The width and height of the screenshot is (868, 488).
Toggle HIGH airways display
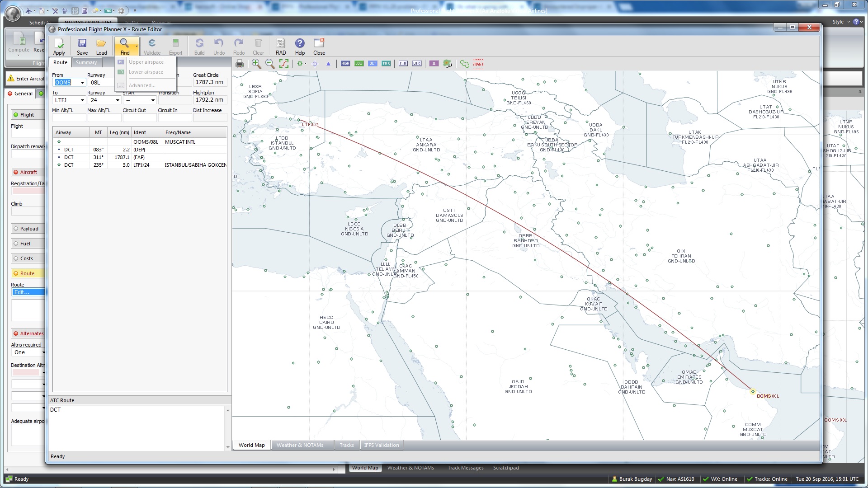pos(345,64)
